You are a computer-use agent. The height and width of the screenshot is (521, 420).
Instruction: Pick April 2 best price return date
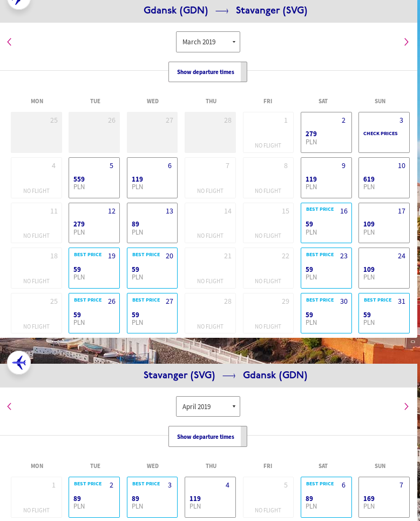tap(94, 497)
